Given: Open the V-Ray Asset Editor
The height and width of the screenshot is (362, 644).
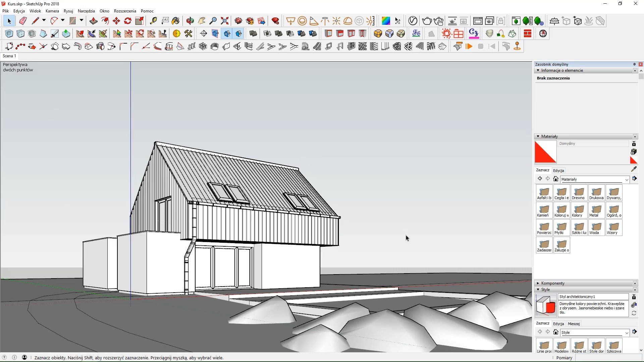Looking at the screenshot, I should (x=413, y=21).
